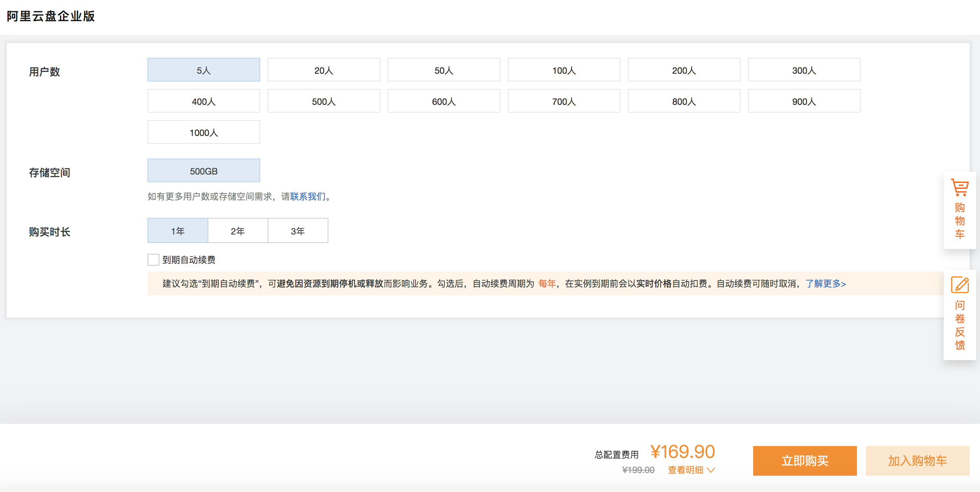Click the ¥169.90 total price
This screenshot has width=980, height=492.
pyautogui.click(x=682, y=452)
